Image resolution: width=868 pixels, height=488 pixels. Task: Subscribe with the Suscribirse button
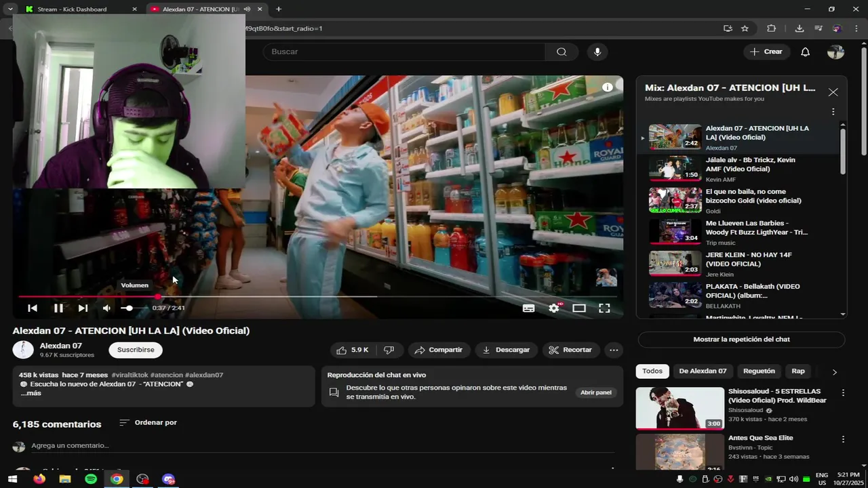point(136,350)
